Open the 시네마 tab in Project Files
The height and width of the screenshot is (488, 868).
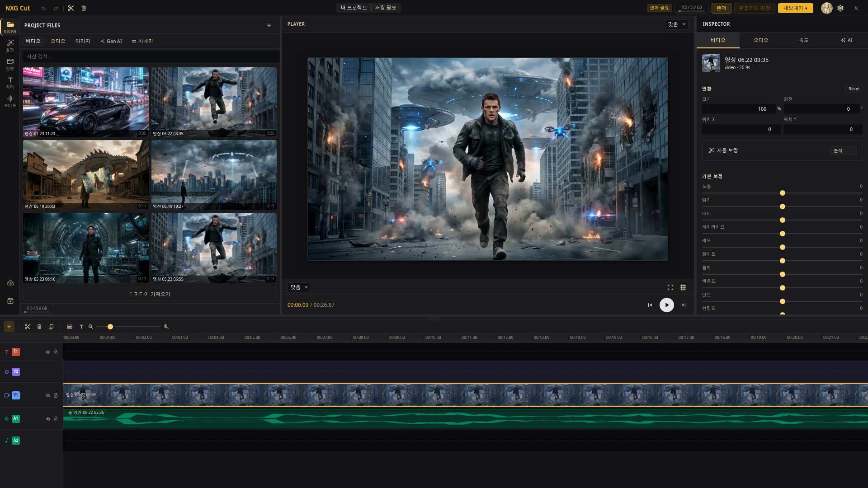pos(142,41)
